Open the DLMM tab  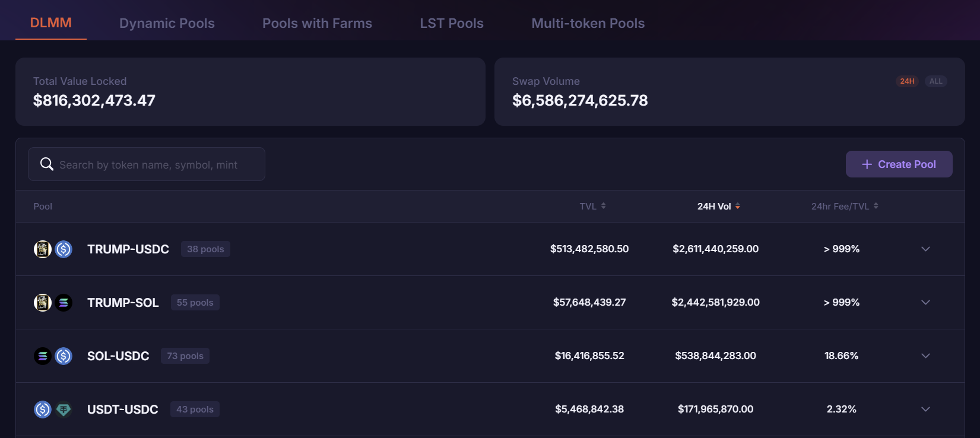pyautogui.click(x=51, y=23)
